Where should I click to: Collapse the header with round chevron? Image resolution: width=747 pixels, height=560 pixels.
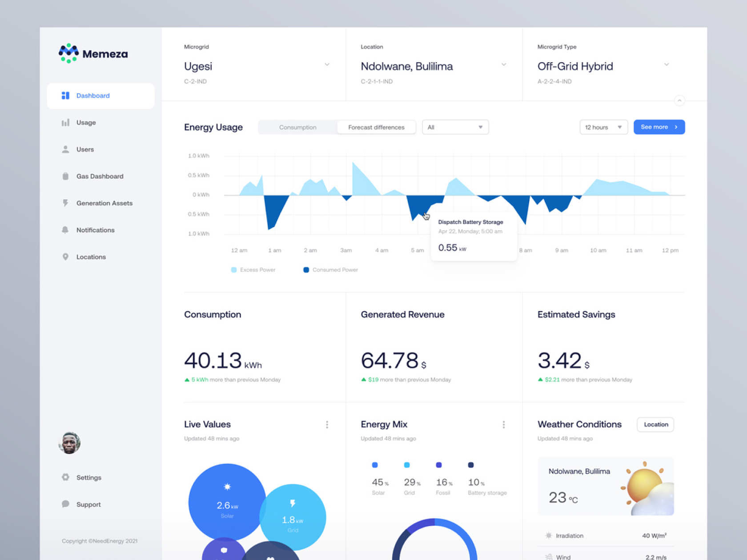(679, 100)
